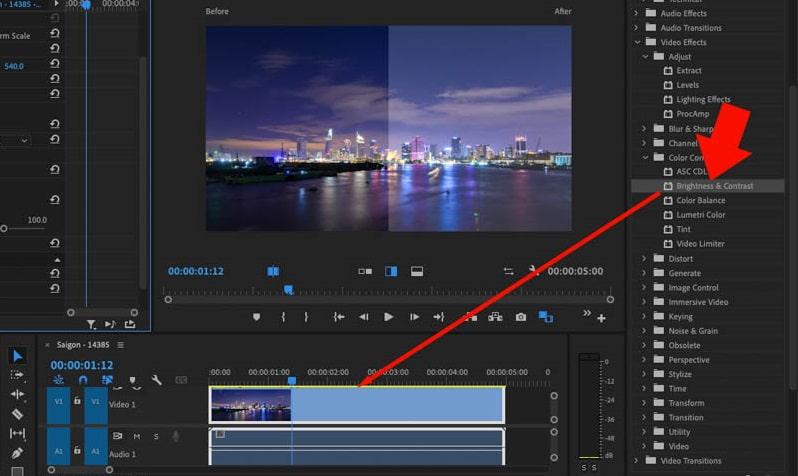
Task: Click the Export Frame camera icon
Action: pyautogui.click(x=521, y=317)
